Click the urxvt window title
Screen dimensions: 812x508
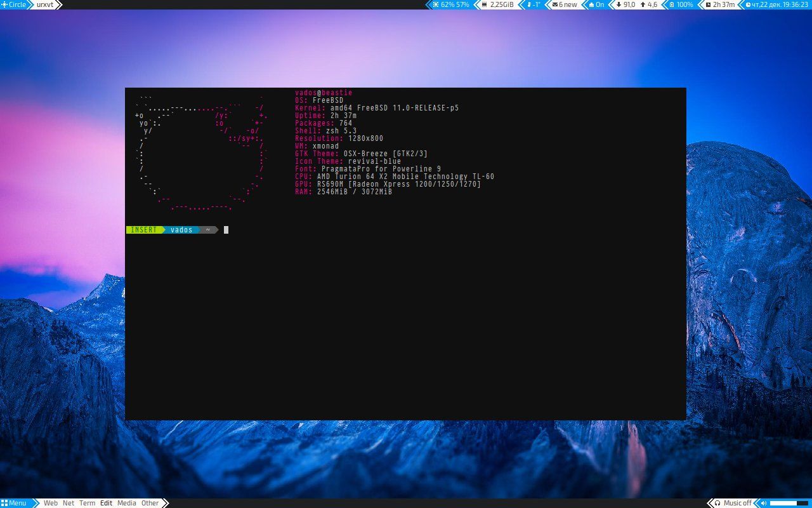(x=46, y=4)
